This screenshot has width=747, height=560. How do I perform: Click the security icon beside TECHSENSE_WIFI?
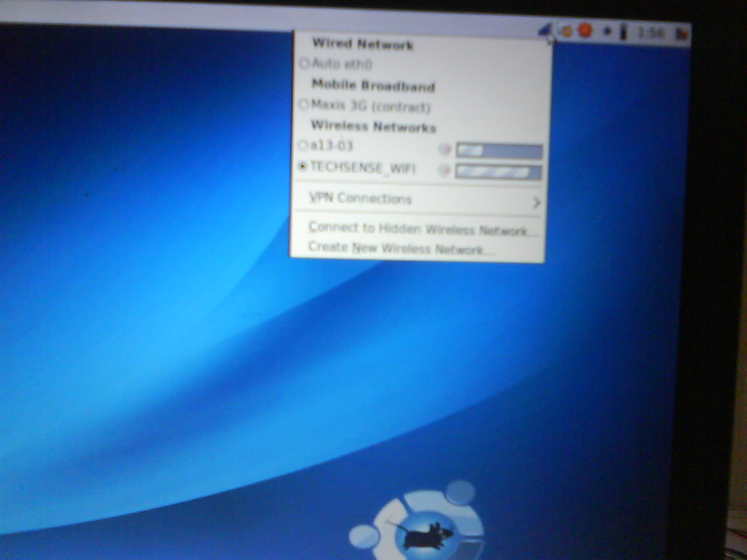click(445, 170)
